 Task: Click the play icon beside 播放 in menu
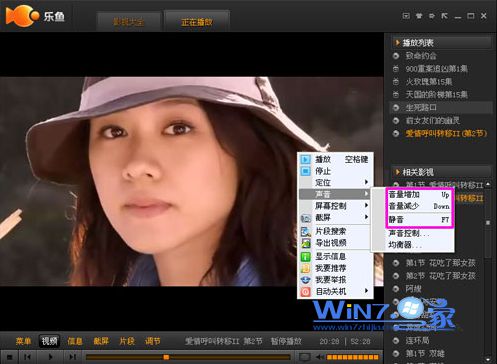tap(305, 159)
